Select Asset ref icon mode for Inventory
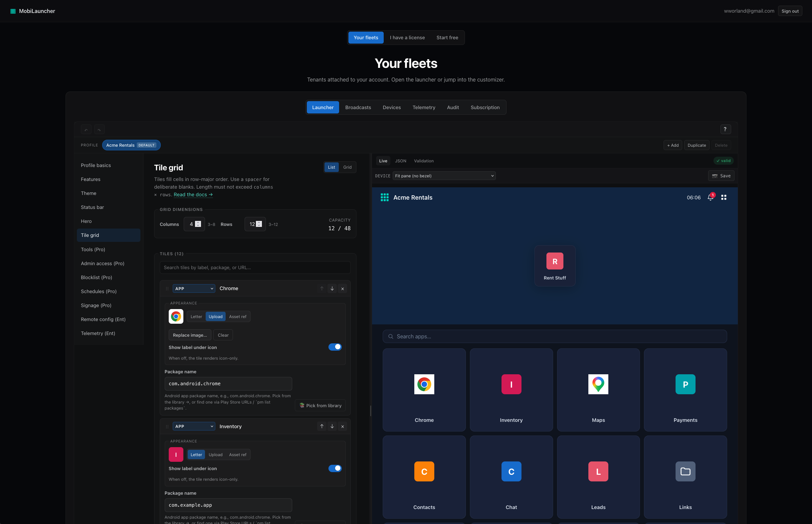The width and height of the screenshot is (812, 524). [238, 454]
